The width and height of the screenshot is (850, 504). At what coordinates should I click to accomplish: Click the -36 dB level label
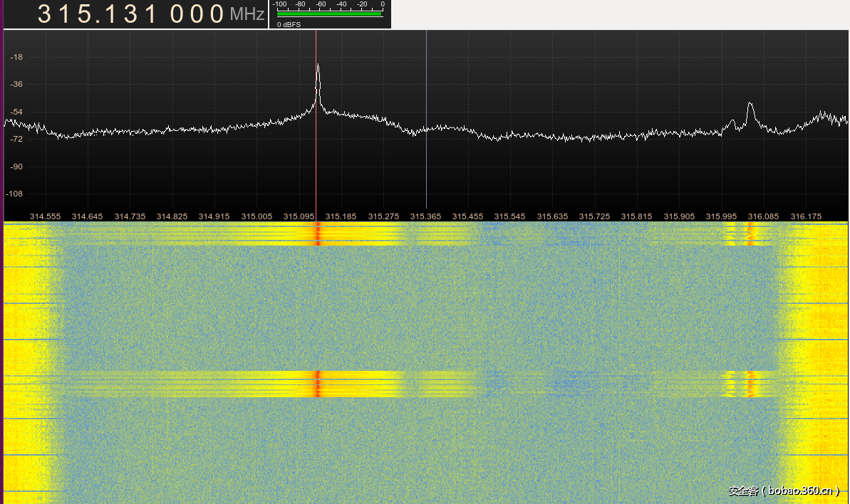point(17,84)
